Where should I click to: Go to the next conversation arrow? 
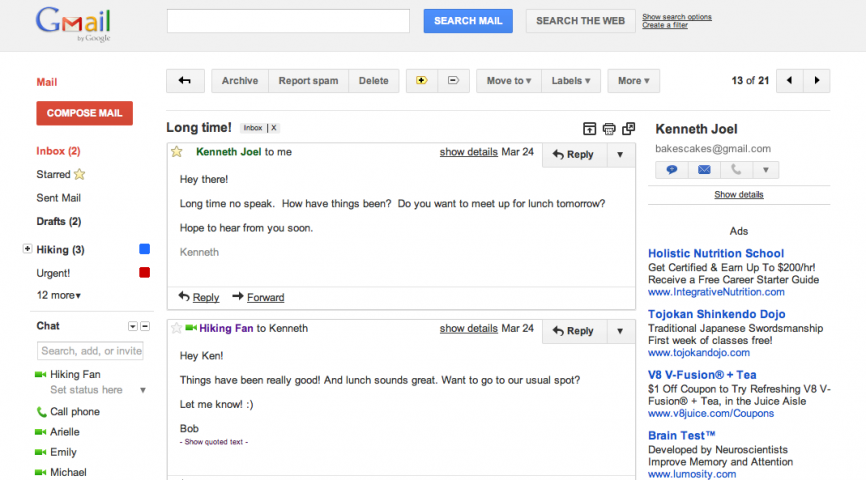(817, 81)
